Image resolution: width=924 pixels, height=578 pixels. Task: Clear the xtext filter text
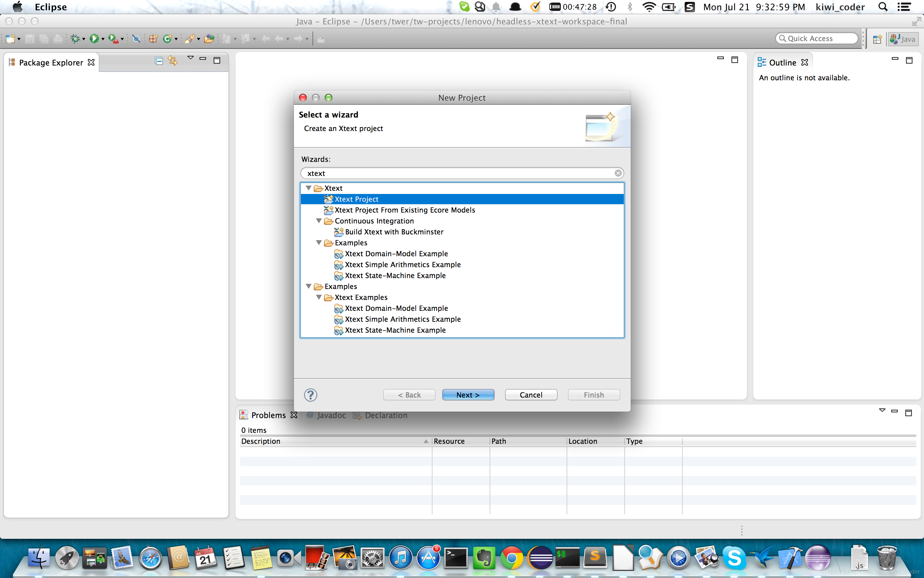[618, 173]
